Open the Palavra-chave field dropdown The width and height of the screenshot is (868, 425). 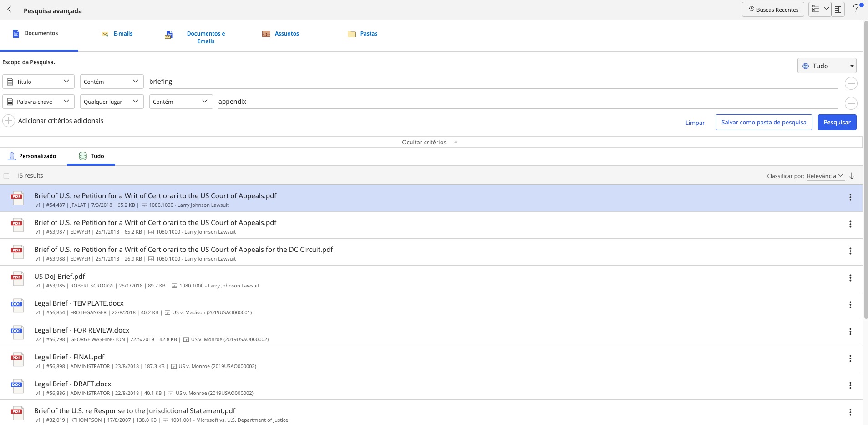coord(38,102)
